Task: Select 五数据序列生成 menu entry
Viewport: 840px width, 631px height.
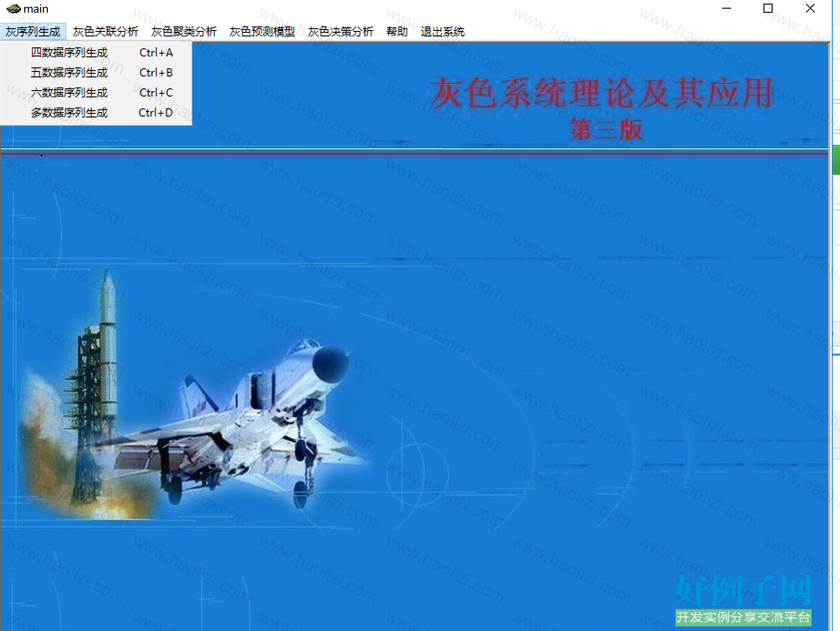Action: (96, 73)
